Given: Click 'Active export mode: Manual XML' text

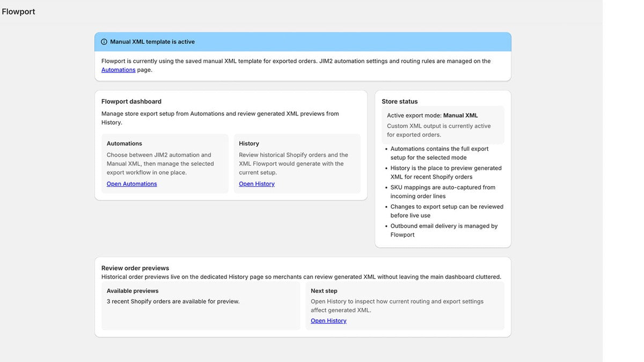Looking at the screenshot, I should [x=433, y=115].
